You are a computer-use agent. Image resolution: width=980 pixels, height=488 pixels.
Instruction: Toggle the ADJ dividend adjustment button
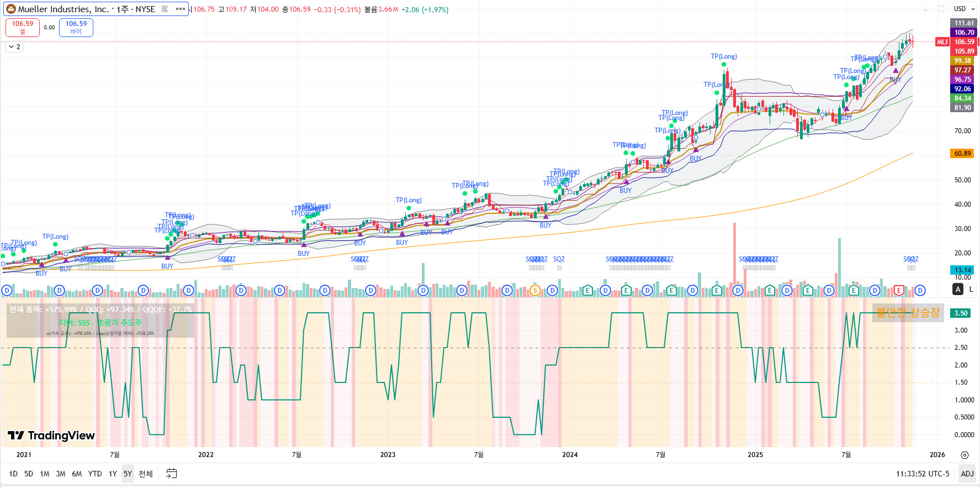[x=967, y=474]
